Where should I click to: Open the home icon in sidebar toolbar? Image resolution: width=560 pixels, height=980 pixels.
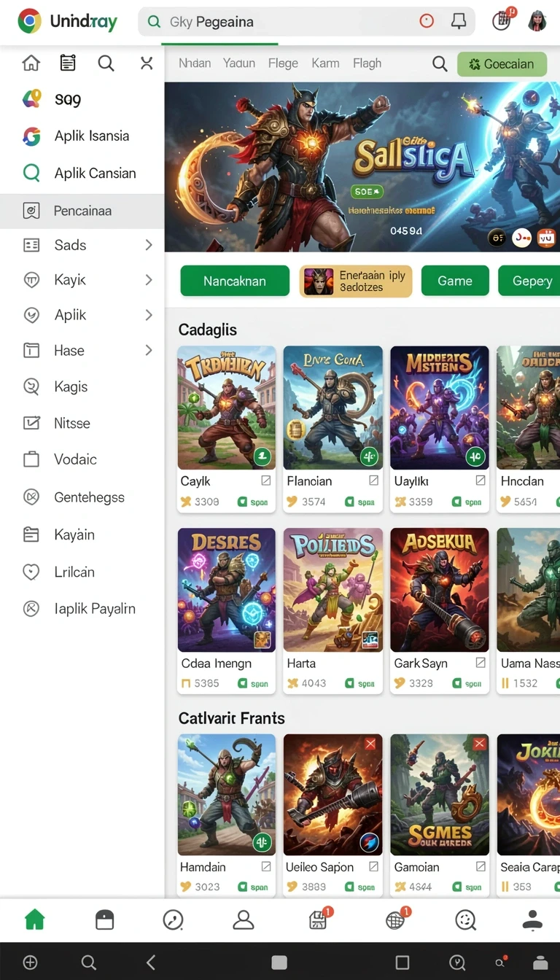(31, 63)
